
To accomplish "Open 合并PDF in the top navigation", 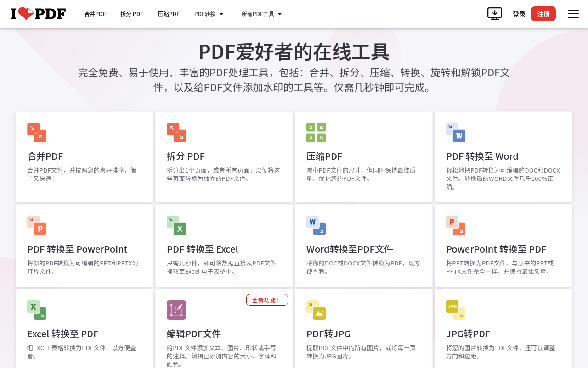I will 95,14.
